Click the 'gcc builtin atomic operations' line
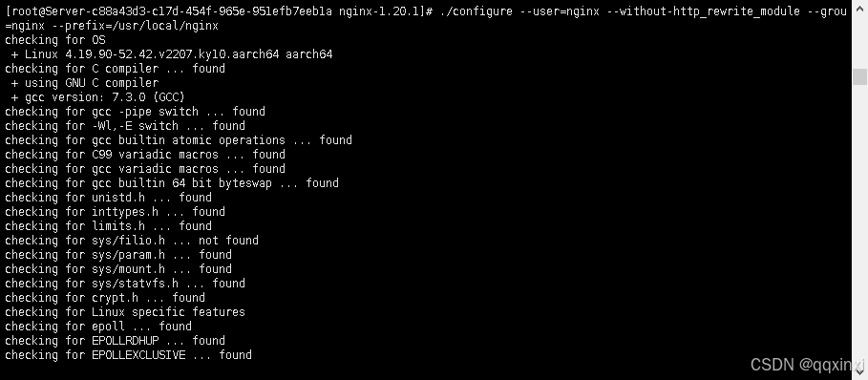 [x=179, y=140]
